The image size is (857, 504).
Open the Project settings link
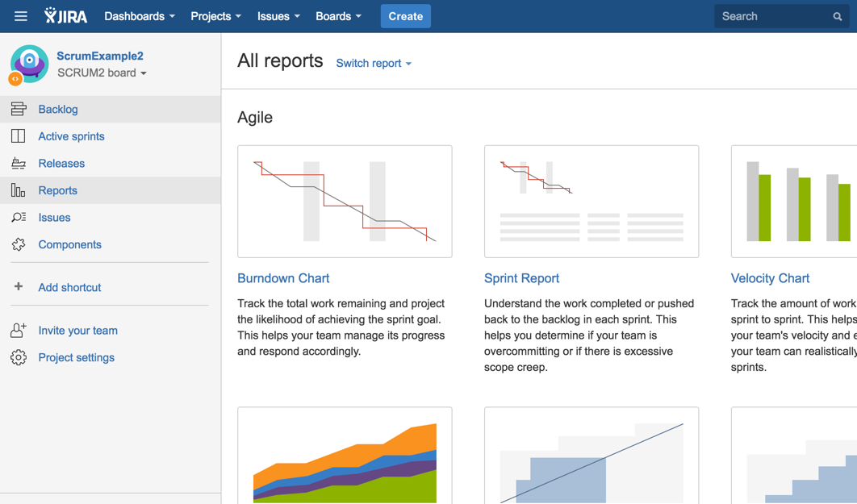[76, 358]
